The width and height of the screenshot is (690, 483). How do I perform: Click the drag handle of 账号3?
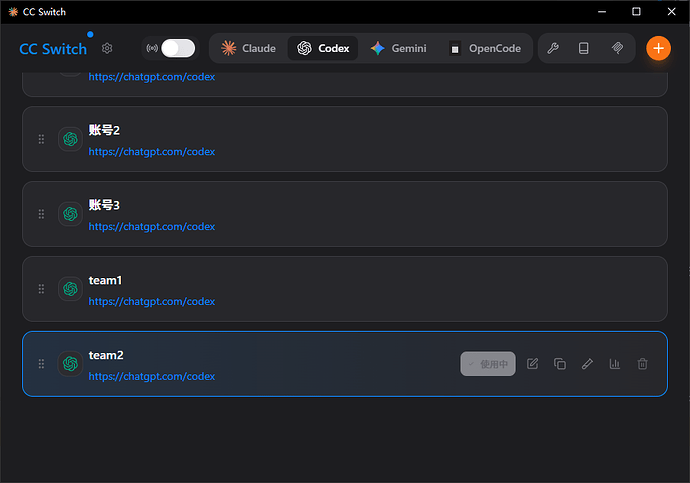coord(41,214)
